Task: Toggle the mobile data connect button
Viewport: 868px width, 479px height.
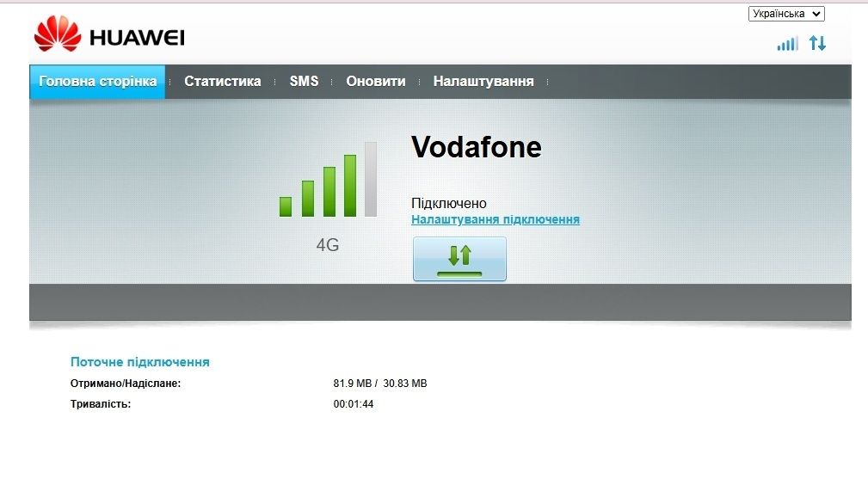Action: point(459,259)
